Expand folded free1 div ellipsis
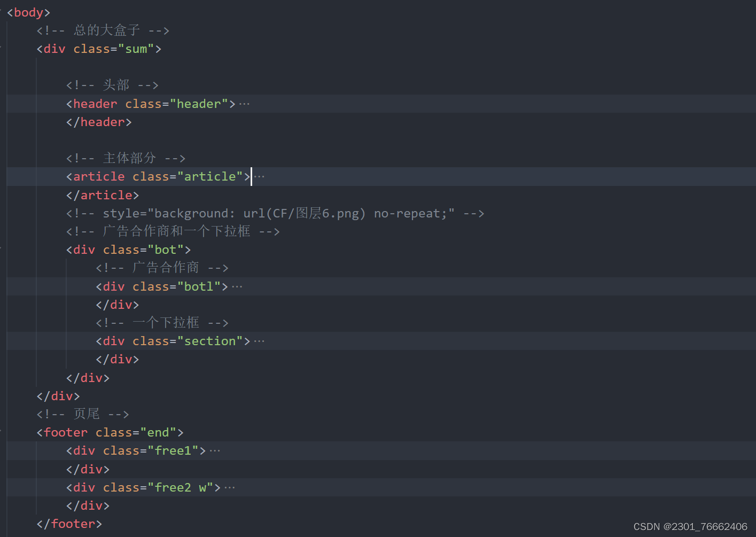 pos(215,451)
